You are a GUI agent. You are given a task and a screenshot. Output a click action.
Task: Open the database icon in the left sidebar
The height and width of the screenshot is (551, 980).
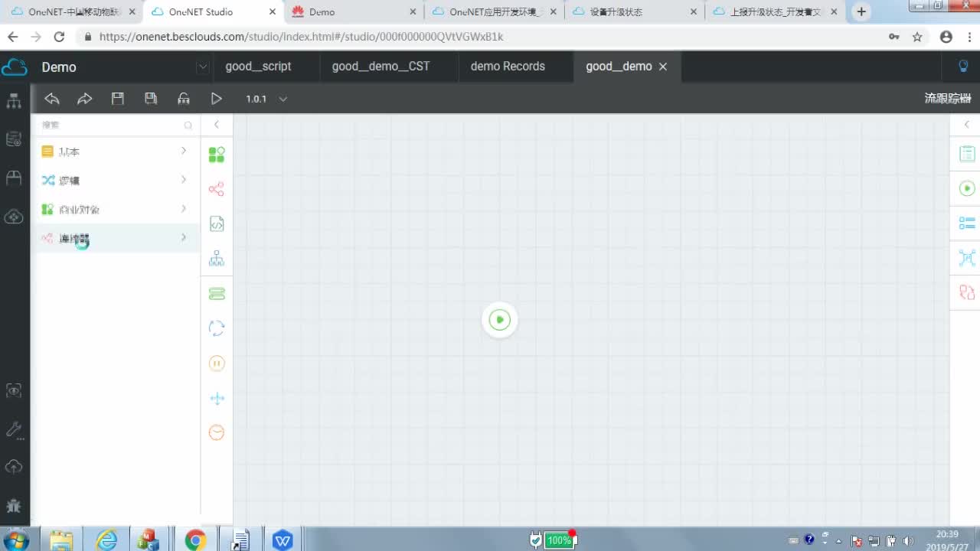point(14,139)
